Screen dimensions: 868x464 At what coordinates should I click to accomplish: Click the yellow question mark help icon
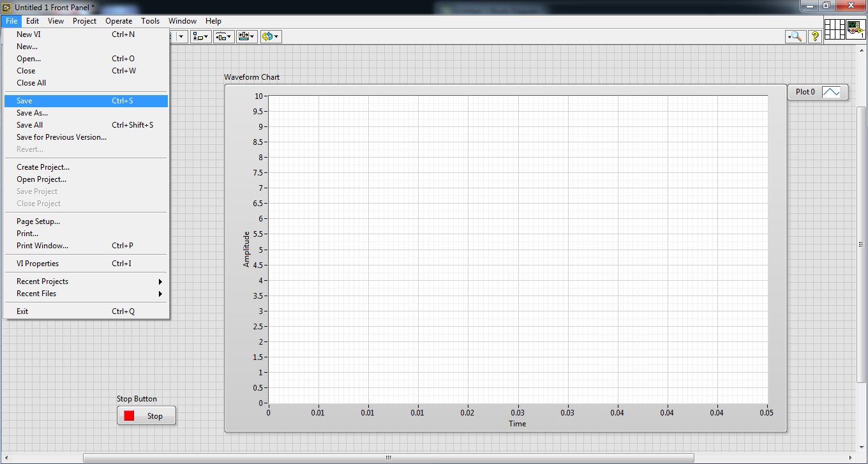(x=815, y=36)
